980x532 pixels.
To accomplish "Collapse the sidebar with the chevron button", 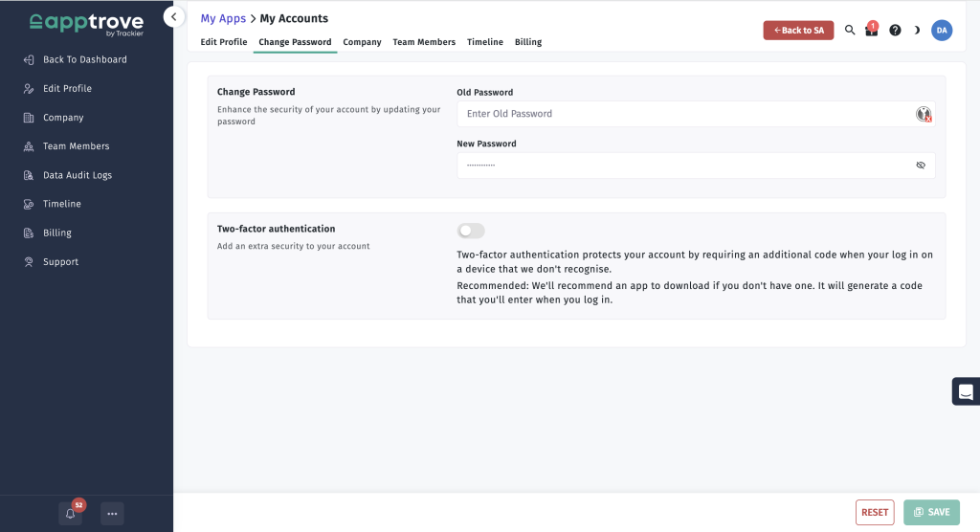I will (x=174, y=17).
